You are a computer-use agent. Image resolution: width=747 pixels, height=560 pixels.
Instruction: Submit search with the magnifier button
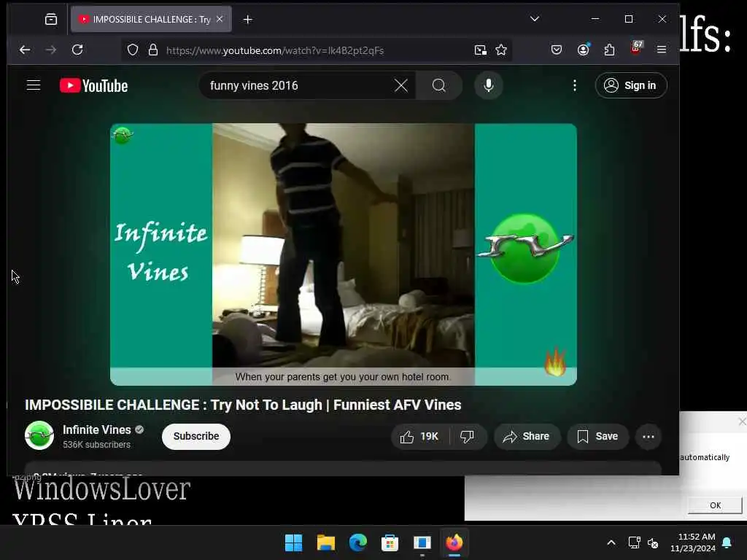[439, 86]
